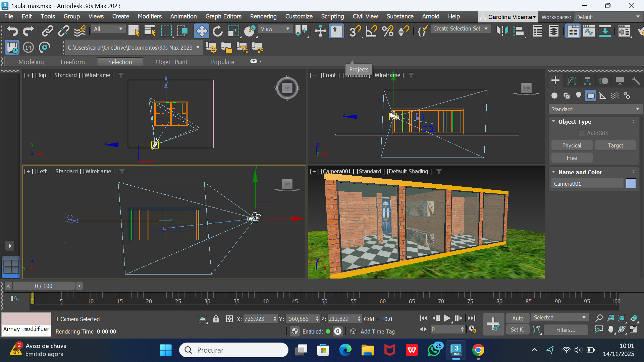The height and width of the screenshot is (362, 644).
Task: Click the Target camera button
Action: pyautogui.click(x=615, y=145)
